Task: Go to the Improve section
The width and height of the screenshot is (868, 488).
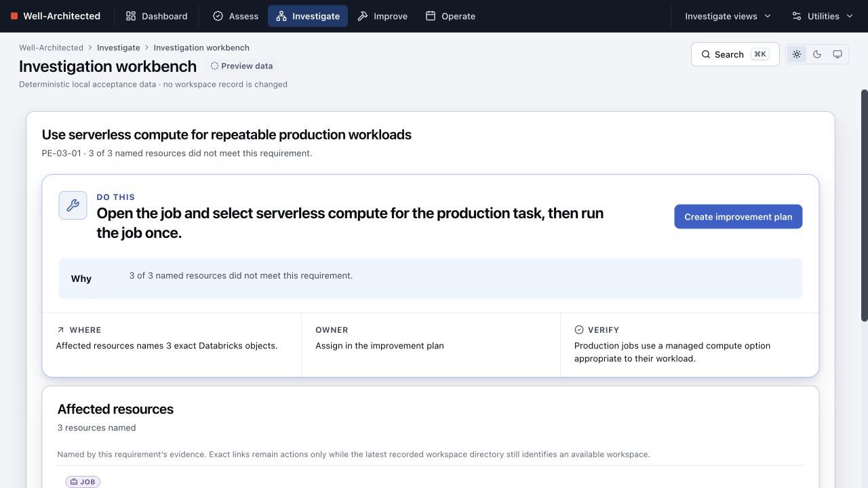Action: [382, 16]
